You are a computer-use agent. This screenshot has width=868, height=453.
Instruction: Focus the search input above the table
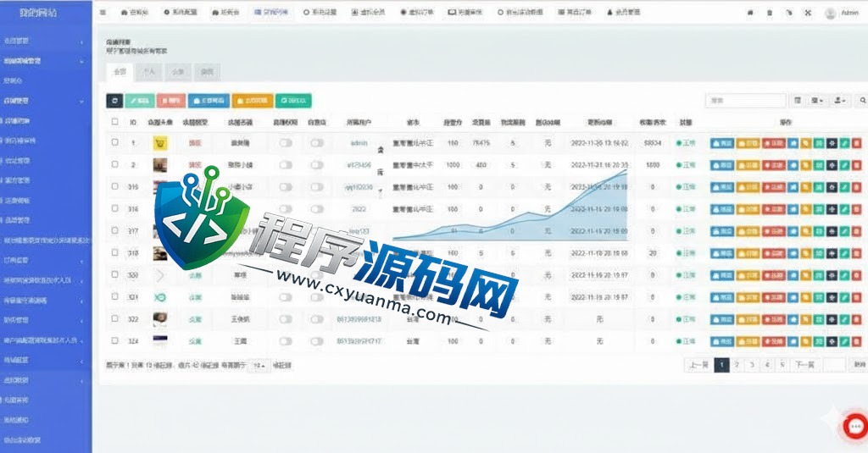pyautogui.click(x=746, y=101)
